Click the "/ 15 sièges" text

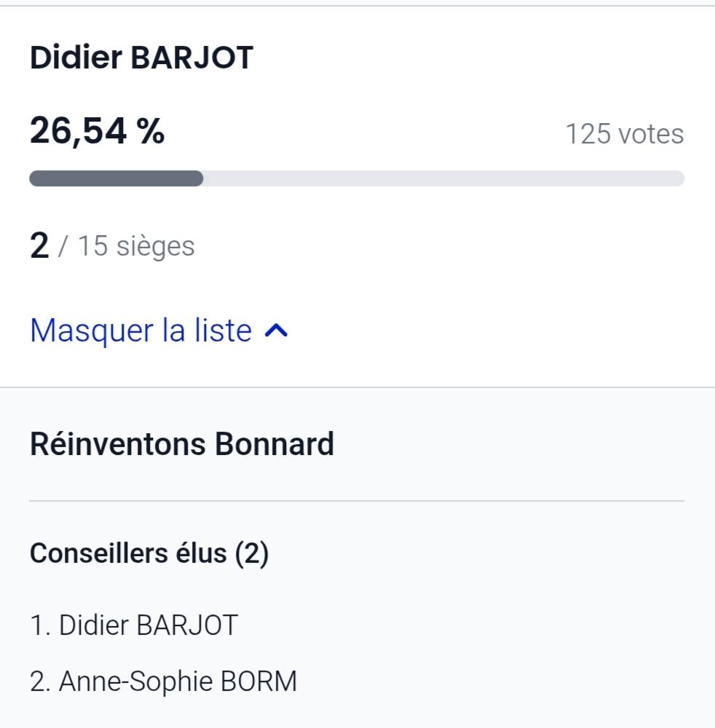(126, 246)
